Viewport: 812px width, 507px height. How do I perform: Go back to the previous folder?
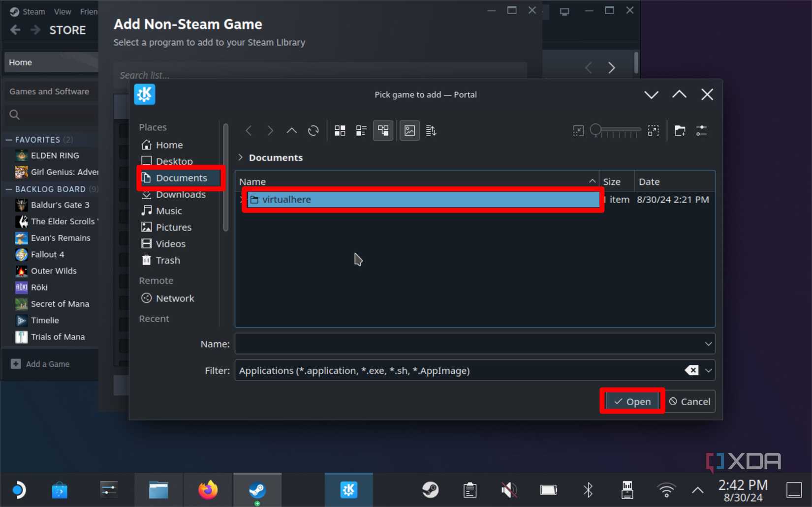249,130
